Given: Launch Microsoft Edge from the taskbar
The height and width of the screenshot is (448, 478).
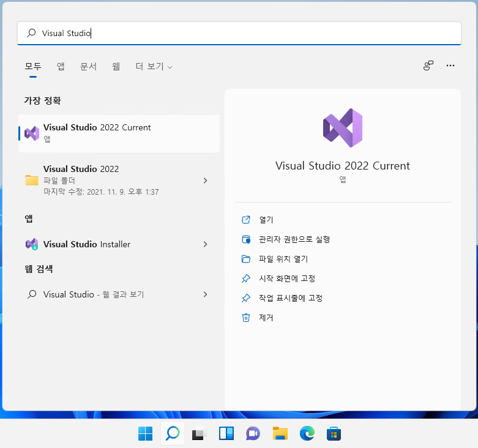Looking at the screenshot, I should [307, 433].
